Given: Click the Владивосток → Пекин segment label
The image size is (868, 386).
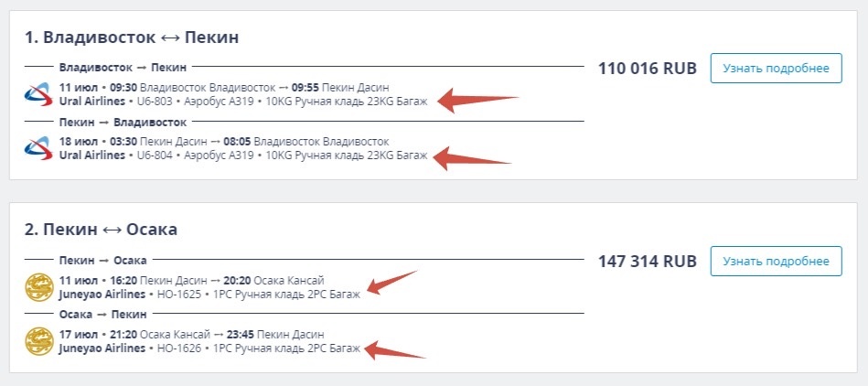Looking at the screenshot, I should 123,68.
